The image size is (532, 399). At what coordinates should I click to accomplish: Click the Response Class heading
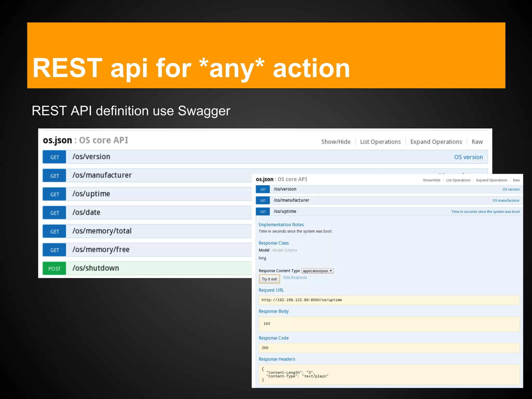coord(274,243)
